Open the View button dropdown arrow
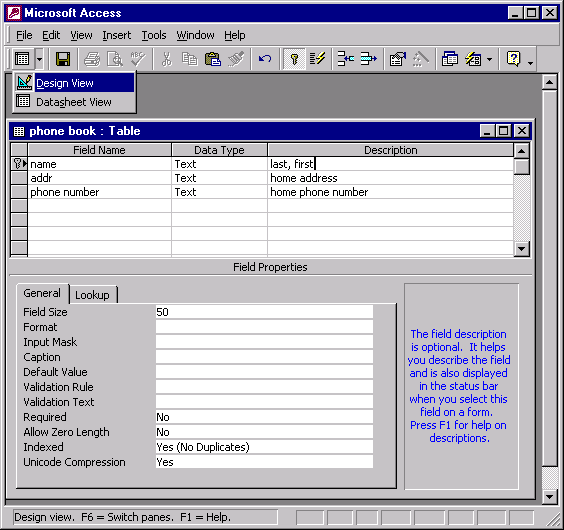 (39, 59)
